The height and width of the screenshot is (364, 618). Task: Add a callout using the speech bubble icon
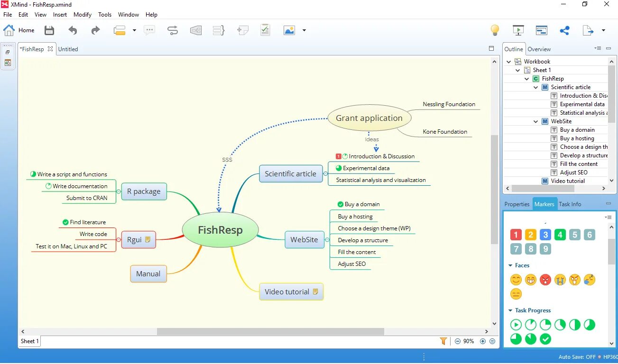pos(149,30)
